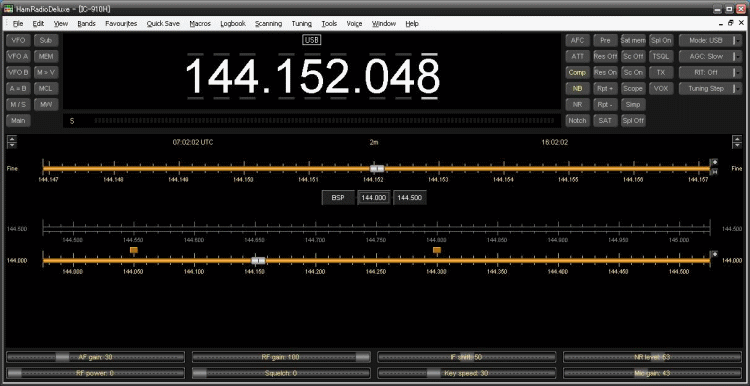Image resolution: width=750 pixels, height=386 pixels.
Task: Click the A = B button
Action: click(x=18, y=88)
